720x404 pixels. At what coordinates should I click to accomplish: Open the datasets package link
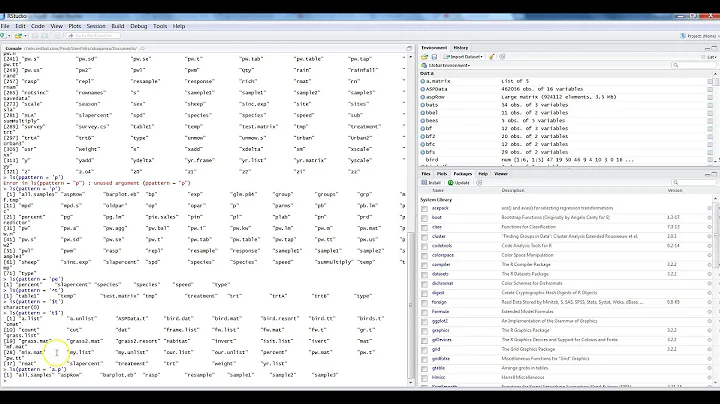440,274
